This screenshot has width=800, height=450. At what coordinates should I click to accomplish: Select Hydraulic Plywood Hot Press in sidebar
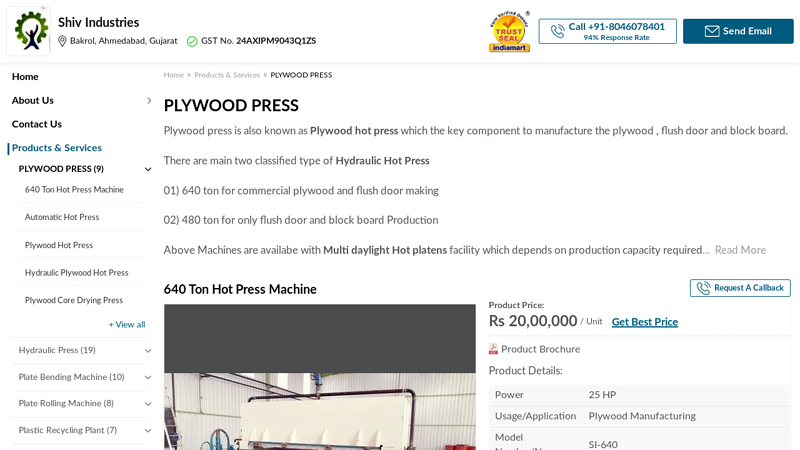(77, 272)
